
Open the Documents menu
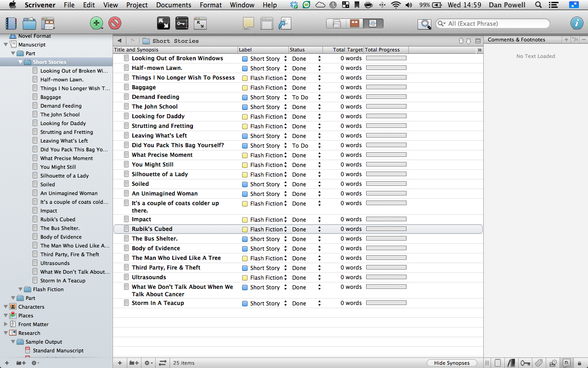174,5
